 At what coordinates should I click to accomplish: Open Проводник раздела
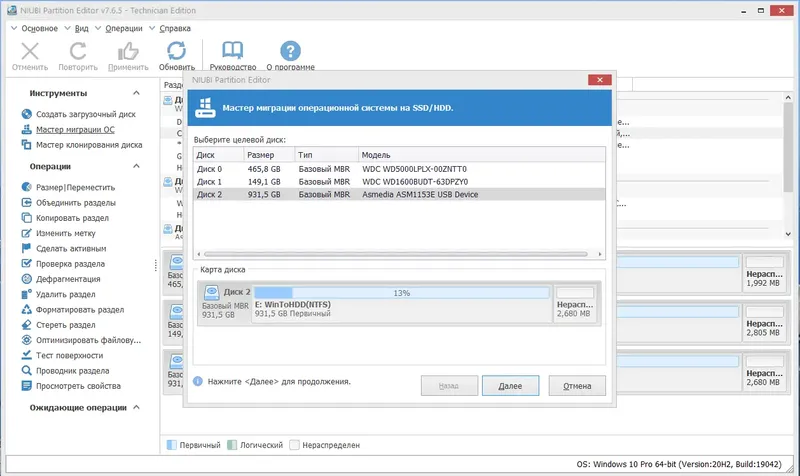(x=72, y=371)
